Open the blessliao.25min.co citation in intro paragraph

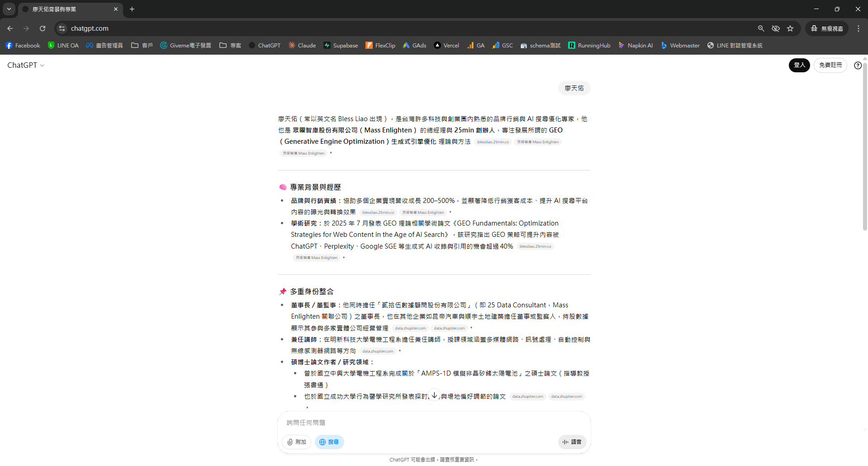tap(493, 142)
